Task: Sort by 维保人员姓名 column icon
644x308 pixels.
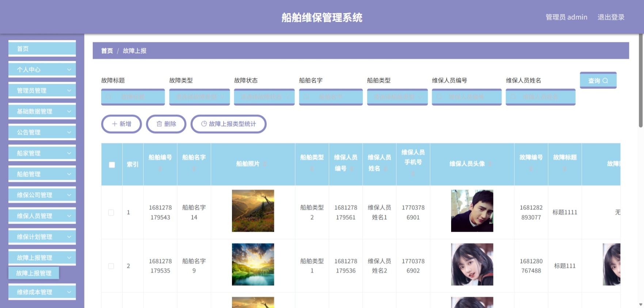Action: coord(385,169)
